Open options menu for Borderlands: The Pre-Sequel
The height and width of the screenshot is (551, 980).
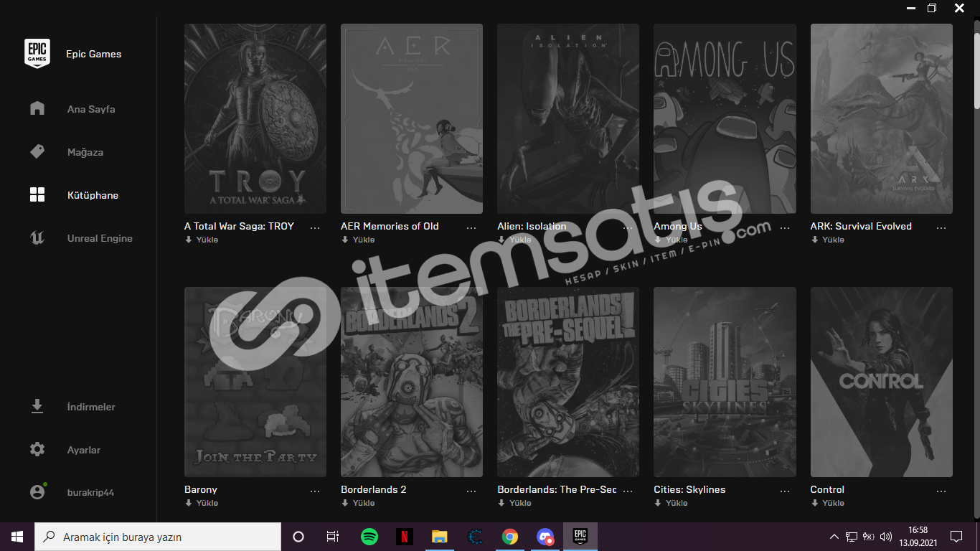click(x=628, y=490)
